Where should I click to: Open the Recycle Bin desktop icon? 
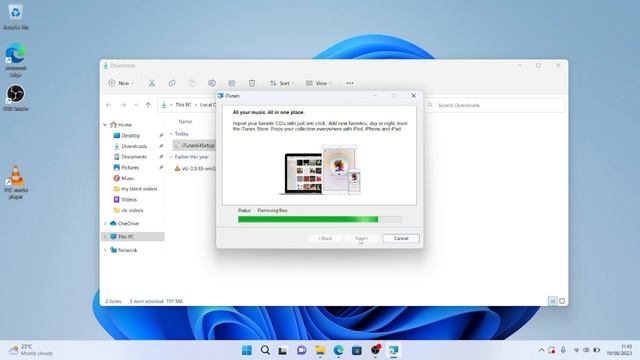click(x=16, y=16)
